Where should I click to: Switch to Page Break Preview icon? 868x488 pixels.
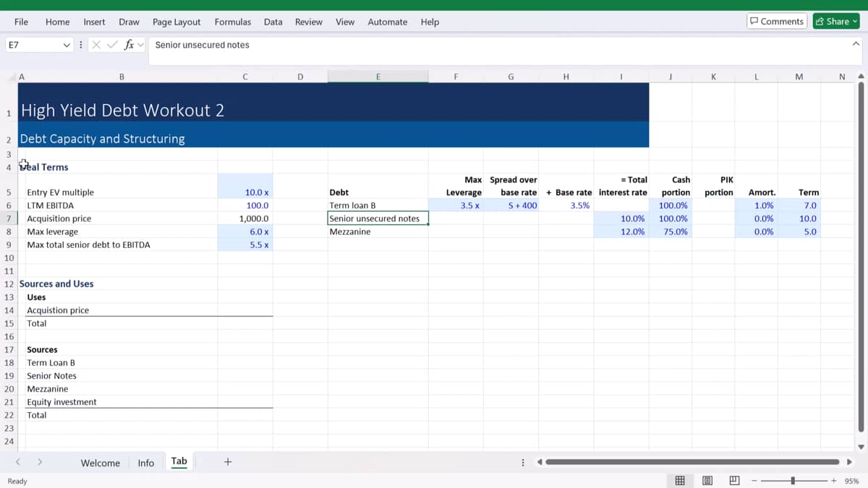(734, 481)
